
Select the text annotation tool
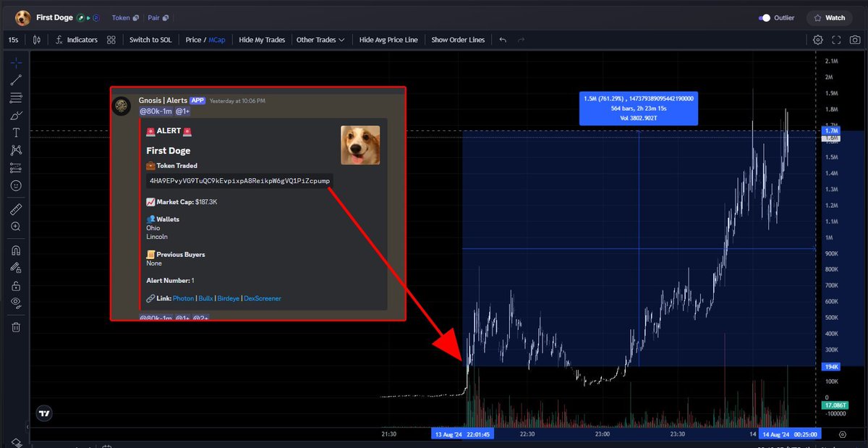pyautogui.click(x=16, y=133)
